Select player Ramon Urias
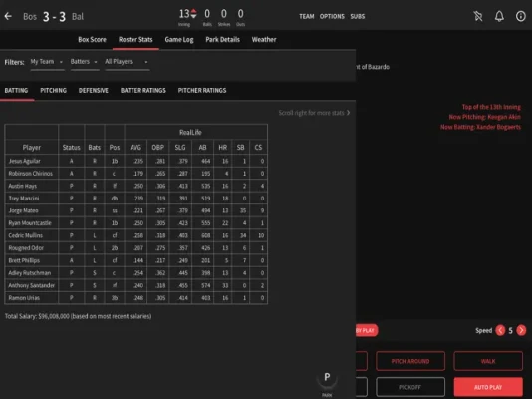Screen dimensions: 532x399 point(24,298)
